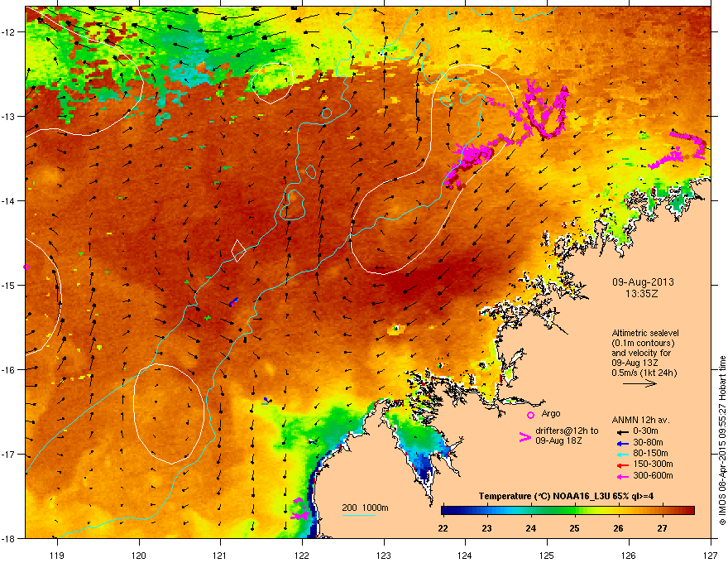Click the '150-300m' depth label
728x563 pixels.
(x=653, y=464)
